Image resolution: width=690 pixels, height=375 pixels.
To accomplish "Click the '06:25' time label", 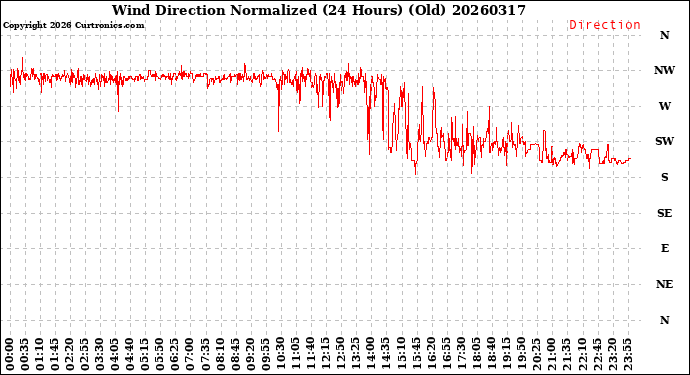I will coord(175,354).
